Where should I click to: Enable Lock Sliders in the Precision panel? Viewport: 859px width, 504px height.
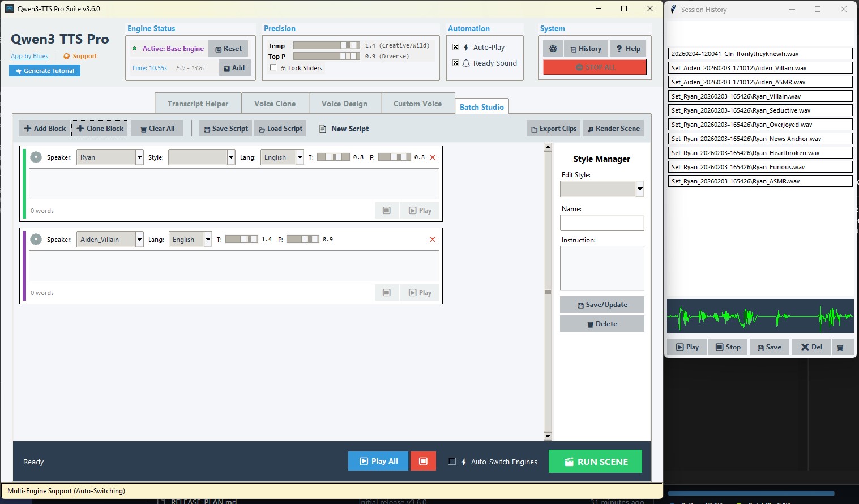point(273,68)
